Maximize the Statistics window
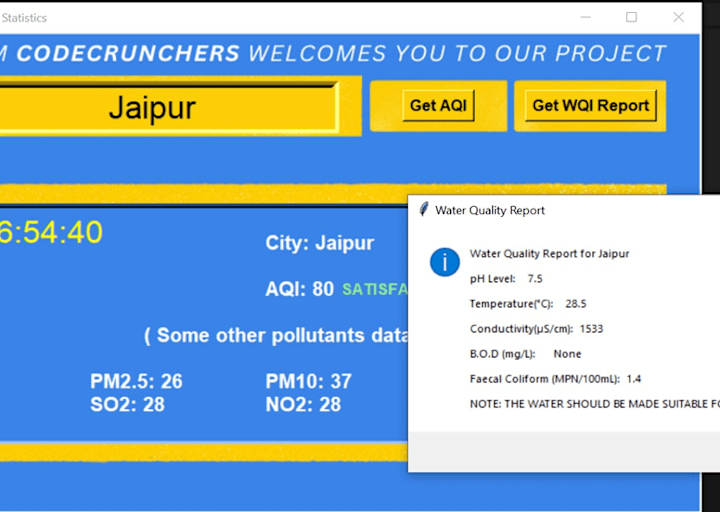The height and width of the screenshot is (512, 720). 631,17
